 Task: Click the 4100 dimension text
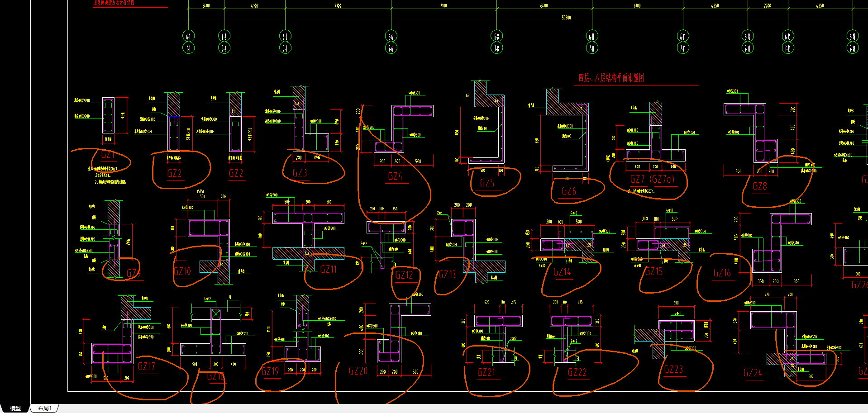point(254,6)
